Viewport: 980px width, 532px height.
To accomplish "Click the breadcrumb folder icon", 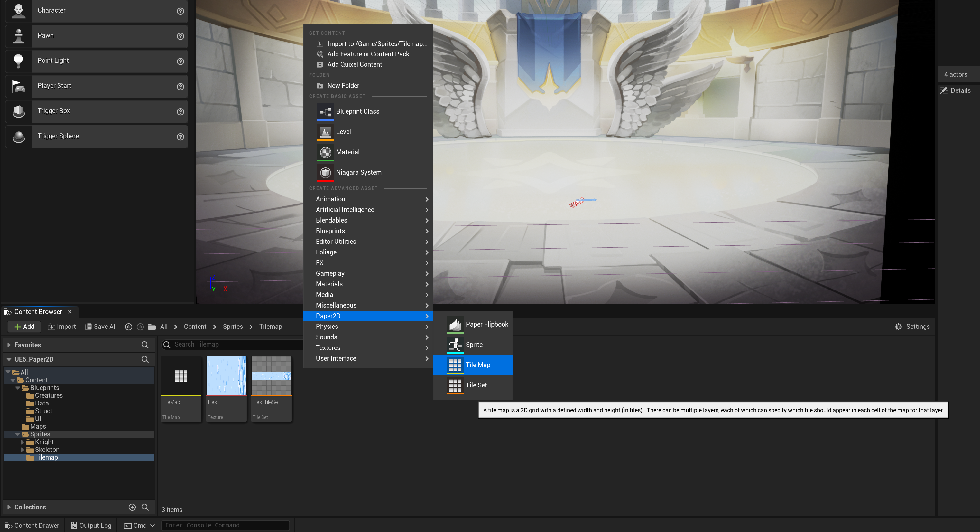I will pyautogui.click(x=152, y=327).
